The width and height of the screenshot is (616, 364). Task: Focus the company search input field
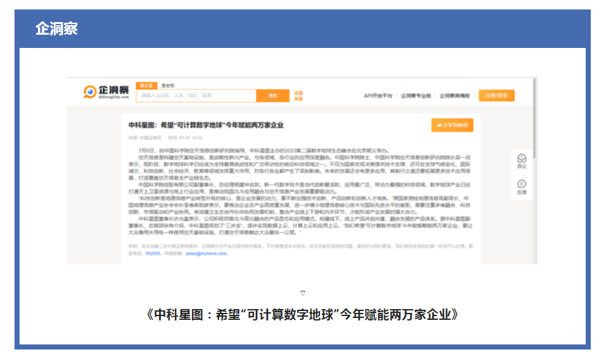coord(196,95)
